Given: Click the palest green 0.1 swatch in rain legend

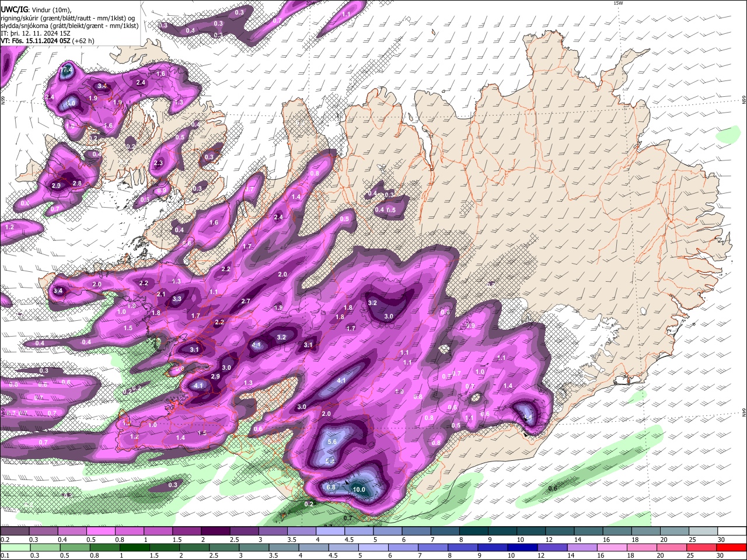Looking at the screenshot, I should click(15, 547).
